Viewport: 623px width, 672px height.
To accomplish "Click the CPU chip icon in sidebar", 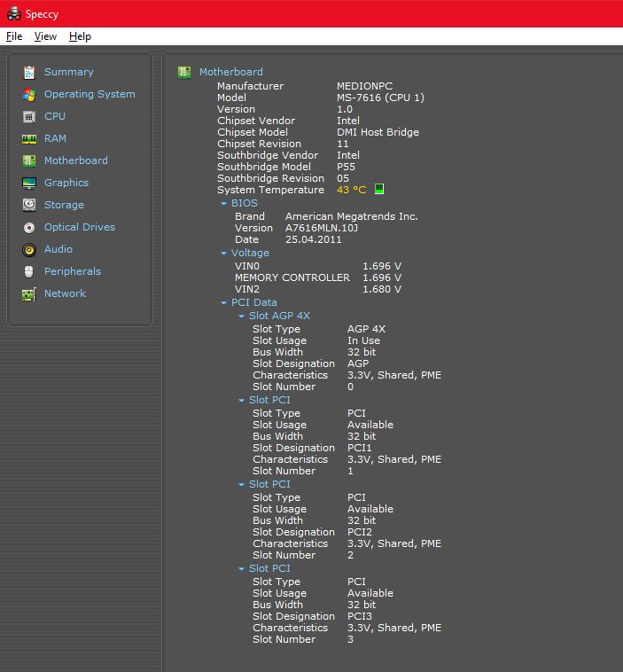I will pos(29,116).
